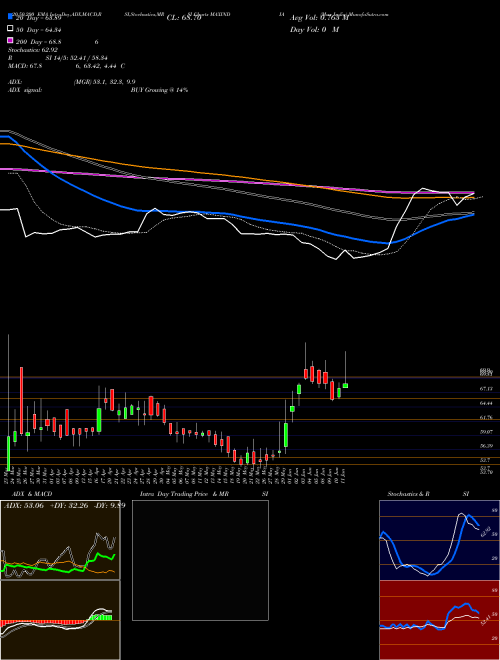The image size is (500, 660).
Task: Click the blue 20 Day legend swatch
Action: coord(10,17)
